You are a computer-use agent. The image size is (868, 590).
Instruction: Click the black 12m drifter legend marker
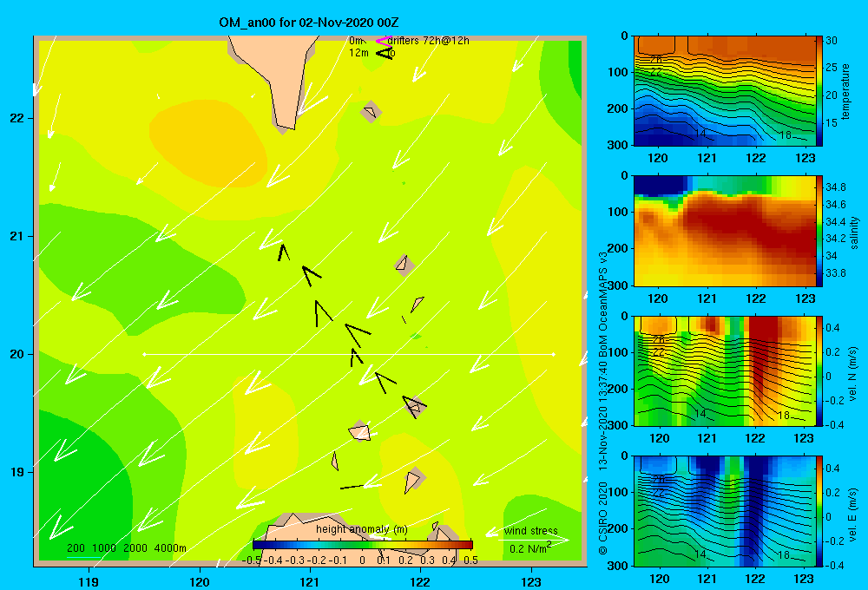click(385, 53)
